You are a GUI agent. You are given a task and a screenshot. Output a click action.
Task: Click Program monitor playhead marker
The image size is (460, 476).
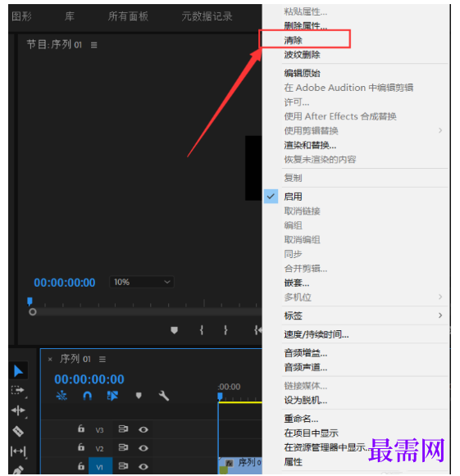[30, 301]
